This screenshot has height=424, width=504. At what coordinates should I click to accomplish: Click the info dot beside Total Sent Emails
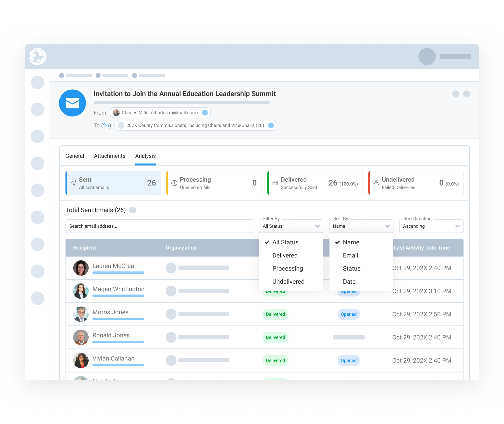(x=133, y=210)
